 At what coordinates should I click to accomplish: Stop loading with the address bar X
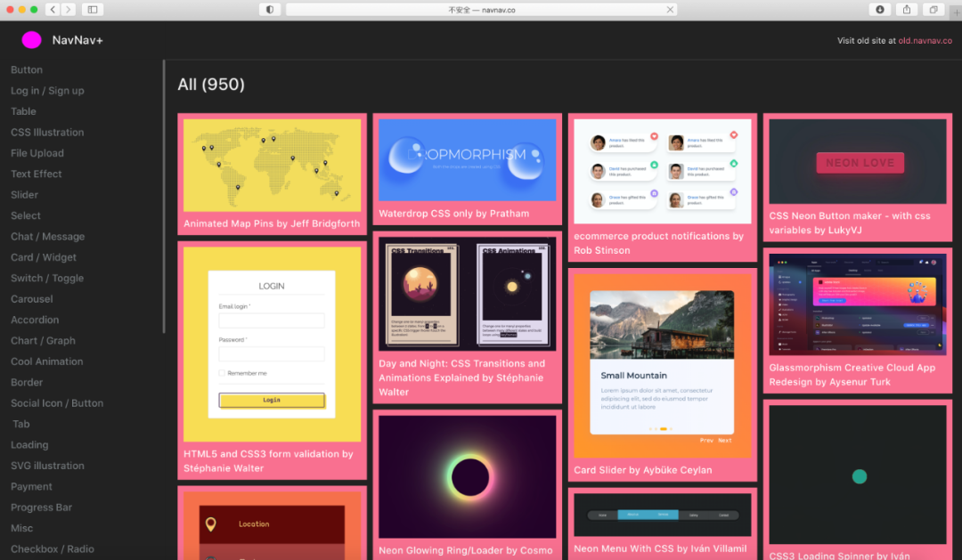coord(671,10)
